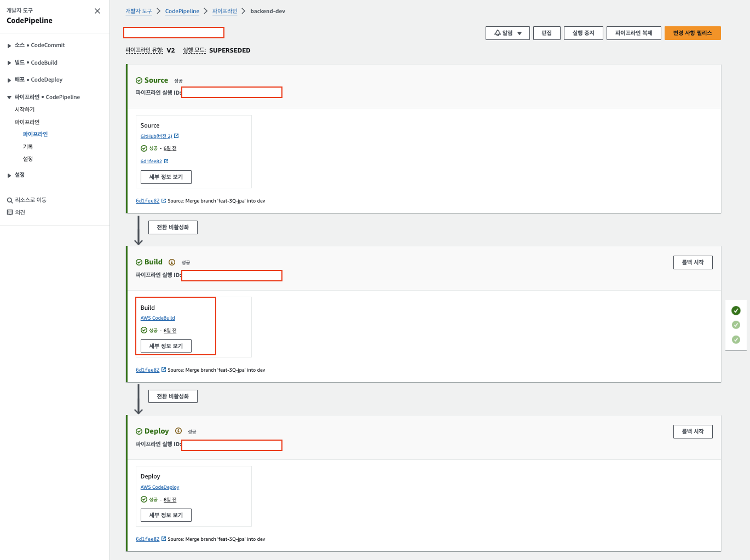Start rollback for the Build stage
The width and height of the screenshot is (750, 560).
click(693, 263)
